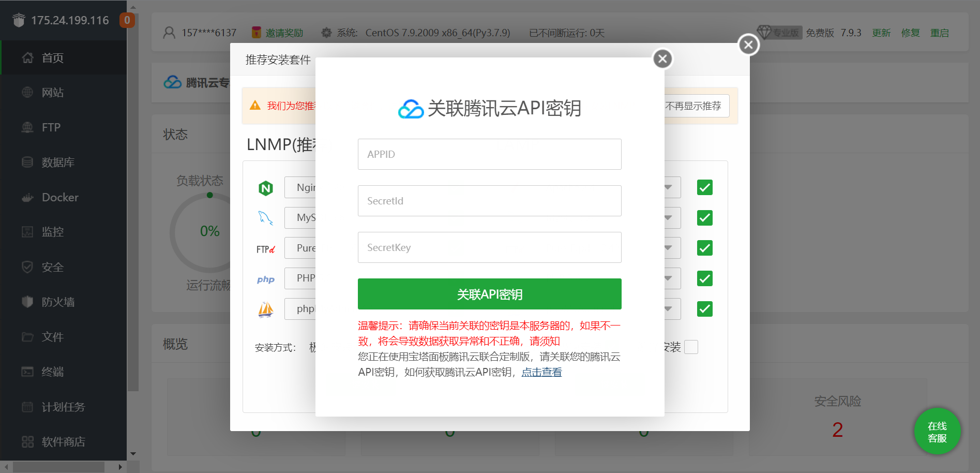Uncheck the Pure-Ftpd install checkbox

[x=704, y=248]
